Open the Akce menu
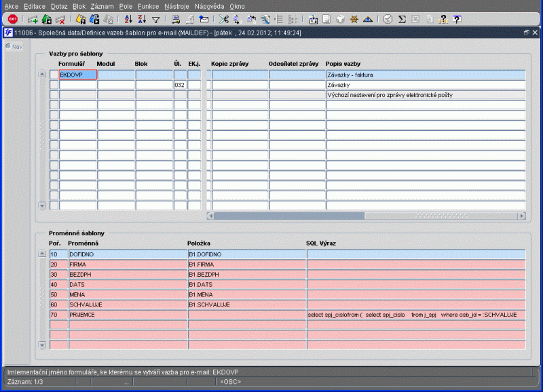 coord(12,6)
